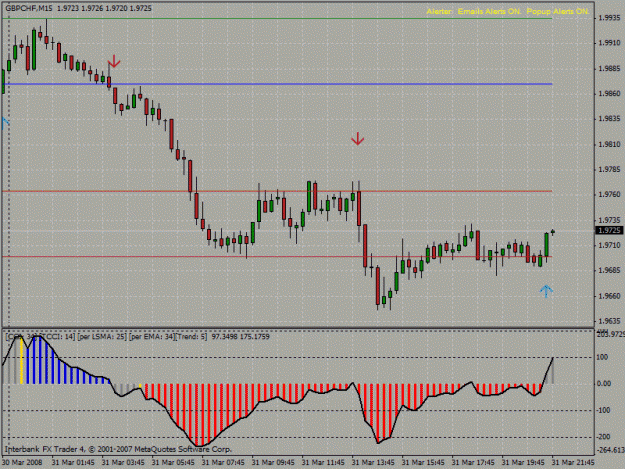Image resolution: width=625 pixels, height=469 pixels.
Task: Click the 30 Mar 2008 date label
Action: [x=22, y=463]
